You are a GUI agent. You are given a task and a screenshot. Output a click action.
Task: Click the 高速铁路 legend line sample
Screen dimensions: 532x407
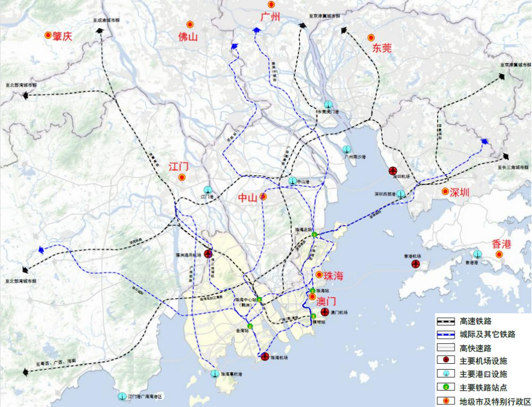[x=446, y=322]
